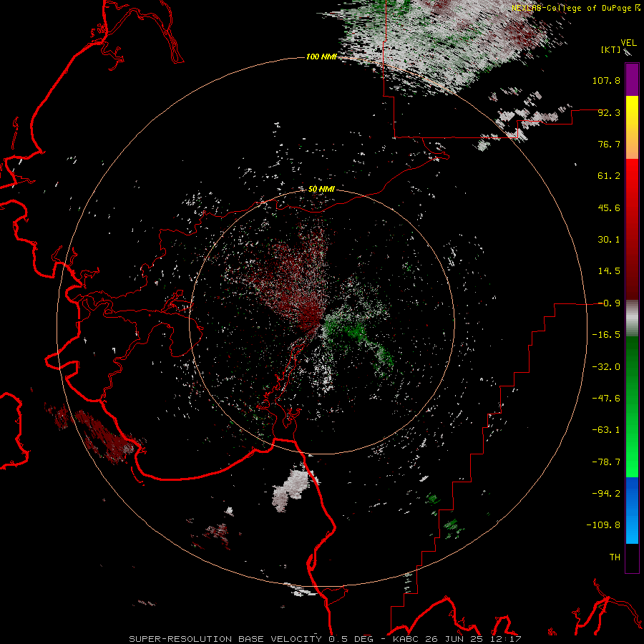Click the 30.1 scale value
Image resolution: width=644 pixels, height=644 pixels.
tap(609, 240)
